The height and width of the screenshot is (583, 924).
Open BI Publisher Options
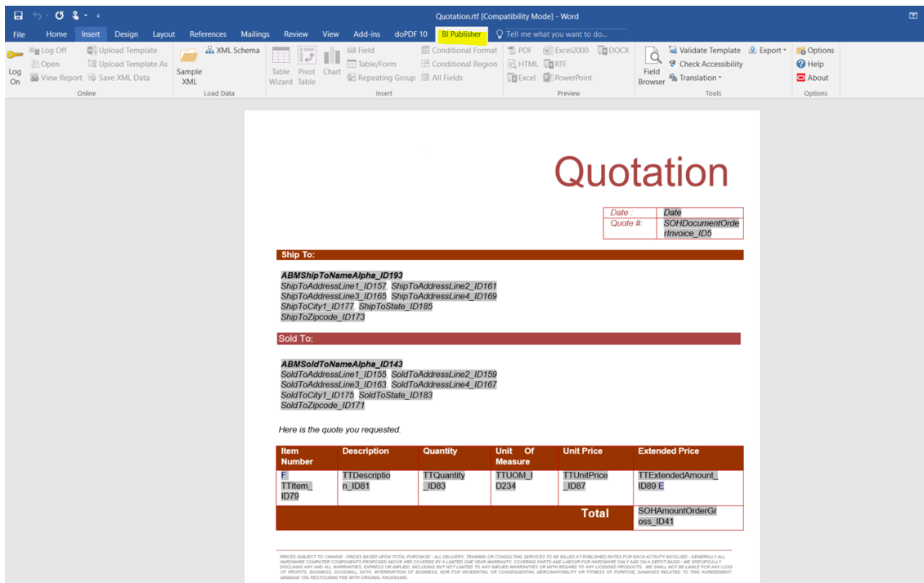click(815, 51)
